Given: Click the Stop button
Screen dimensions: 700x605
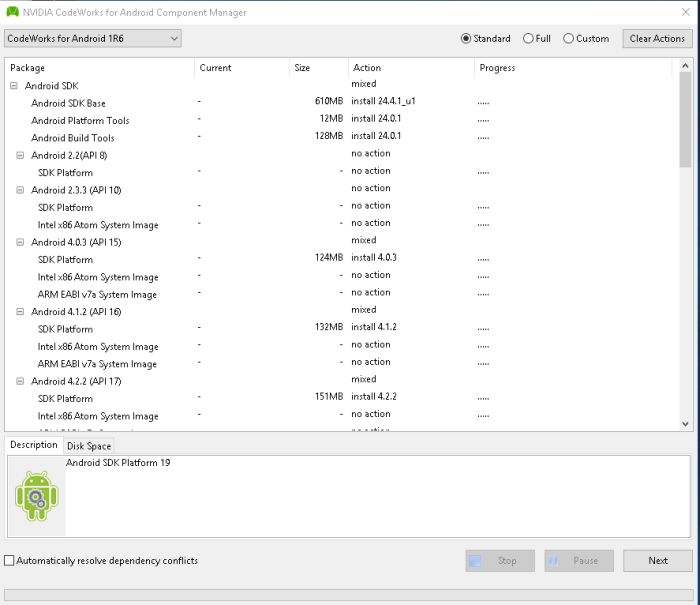Looking at the screenshot, I should 500,560.
